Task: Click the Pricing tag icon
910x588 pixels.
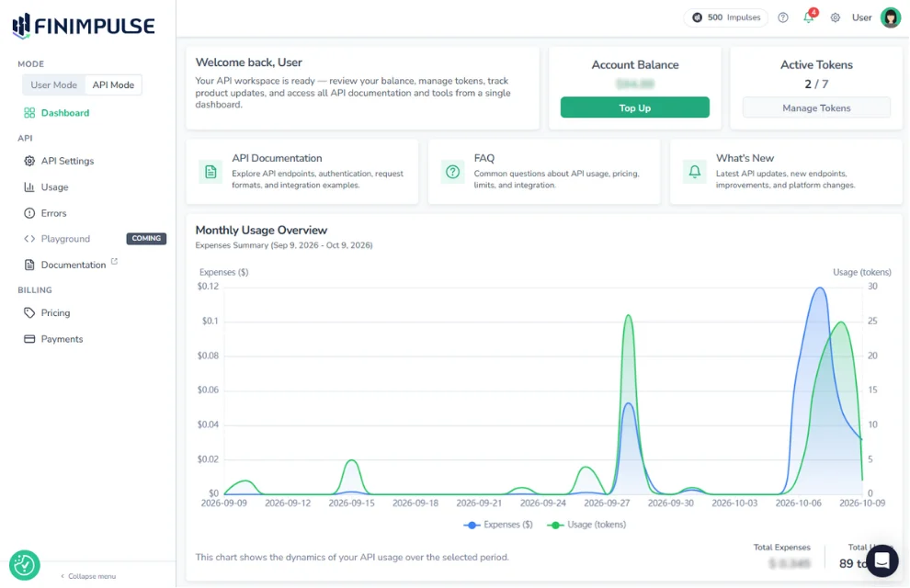Action: (x=29, y=313)
